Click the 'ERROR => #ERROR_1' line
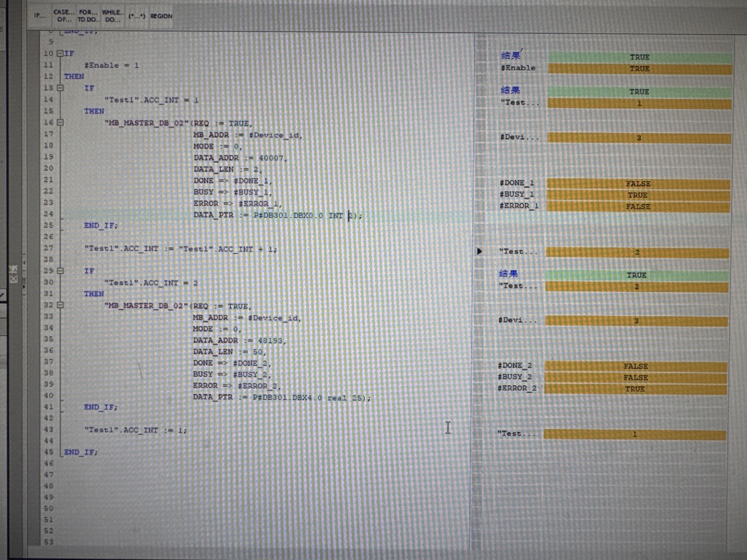Screen dimensions: 747x560 tap(237, 203)
